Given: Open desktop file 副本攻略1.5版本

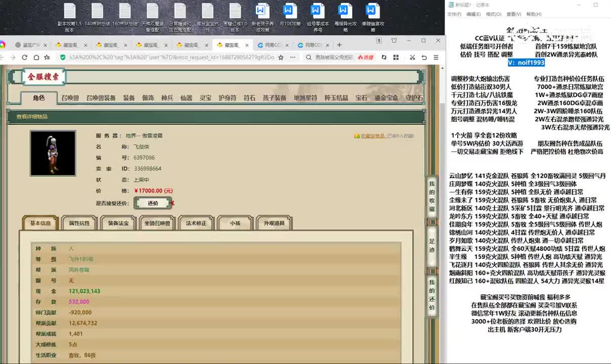Looking at the screenshot, I should coord(69,18).
